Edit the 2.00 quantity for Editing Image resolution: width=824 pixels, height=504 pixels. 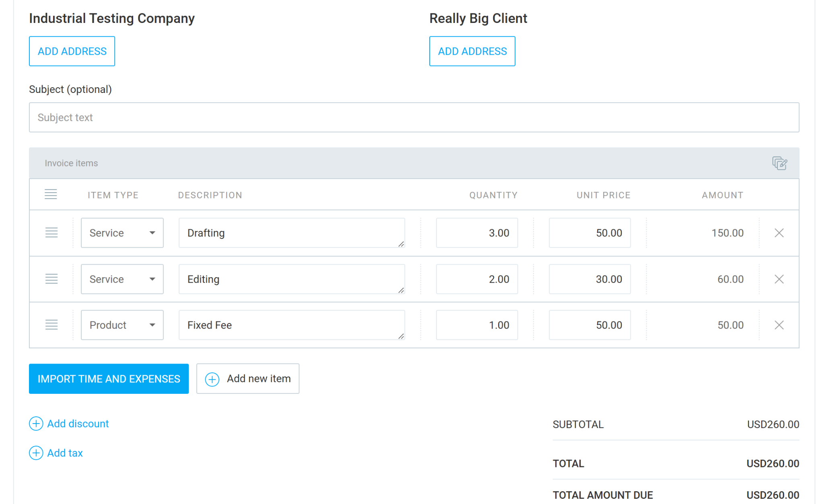[477, 279]
